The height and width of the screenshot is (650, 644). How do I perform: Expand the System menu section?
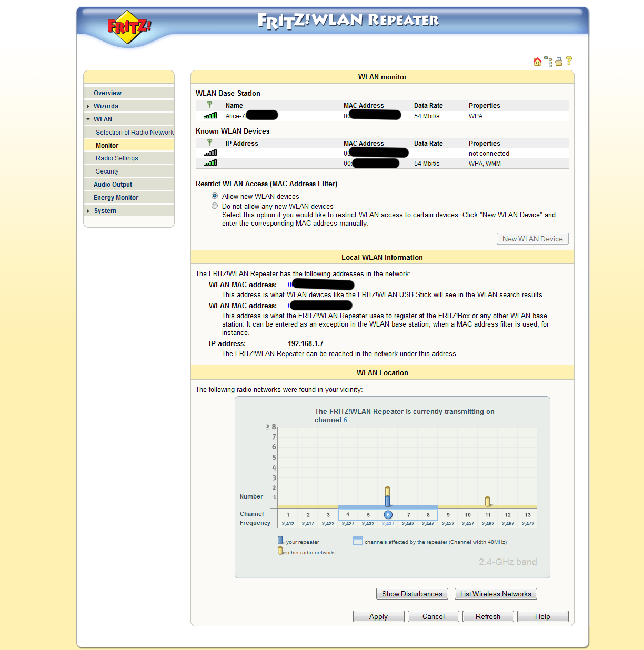105,211
